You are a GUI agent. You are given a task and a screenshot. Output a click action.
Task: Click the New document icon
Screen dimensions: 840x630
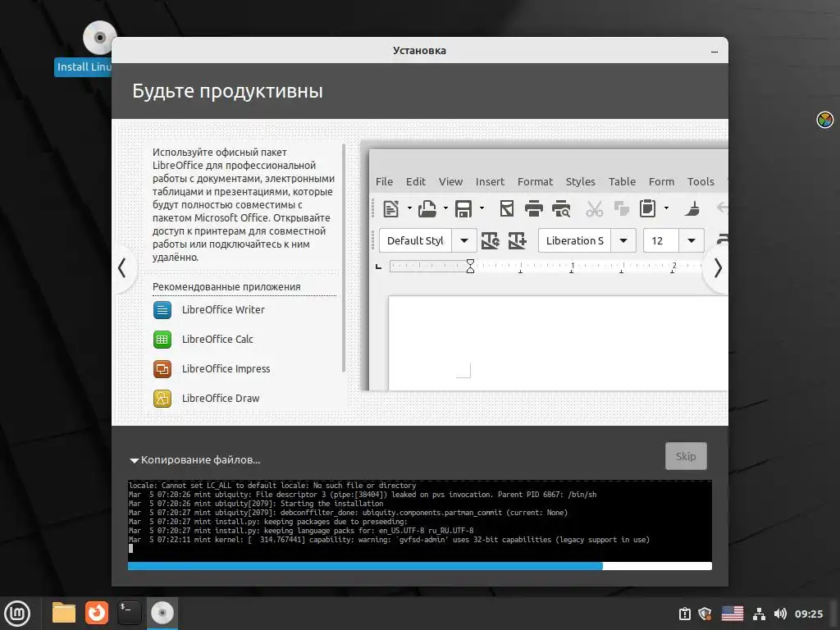pyautogui.click(x=391, y=208)
